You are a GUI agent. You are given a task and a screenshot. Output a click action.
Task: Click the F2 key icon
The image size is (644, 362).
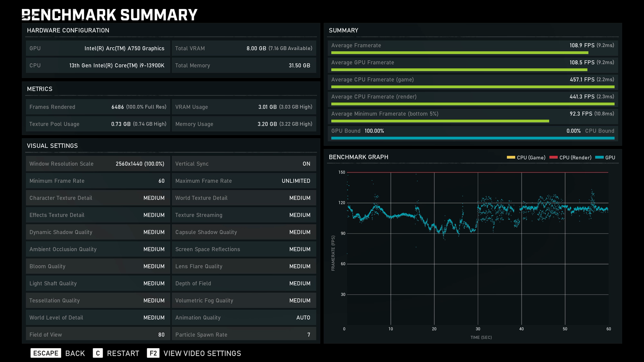[153, 353]
